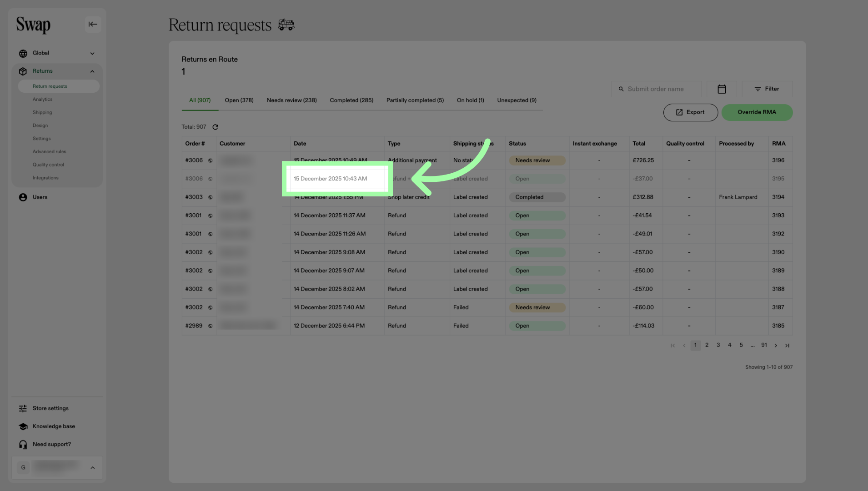Switch to the Unexpected (9) tab
This screenshot has height=491, width=868.
pos(517,100)
